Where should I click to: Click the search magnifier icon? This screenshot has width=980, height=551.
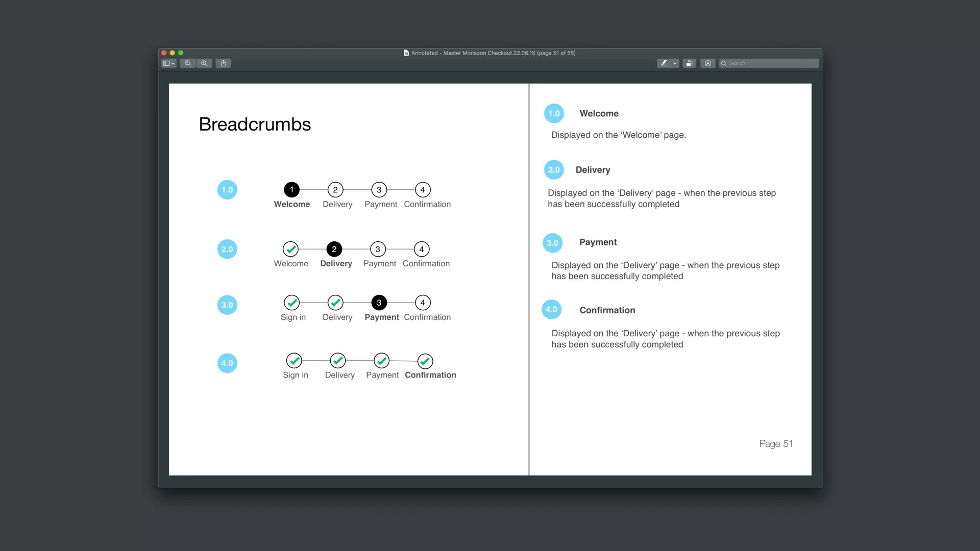click(x=723, y=63)
